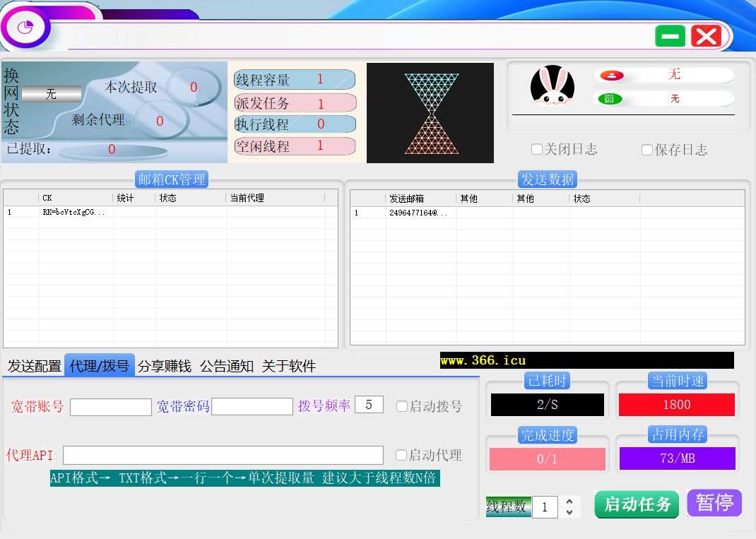This screenshot has width=756, height=539.
Task: Toggle the 启动拨号 checkbox
Action: pyautogui.click(x=402, y=406)
